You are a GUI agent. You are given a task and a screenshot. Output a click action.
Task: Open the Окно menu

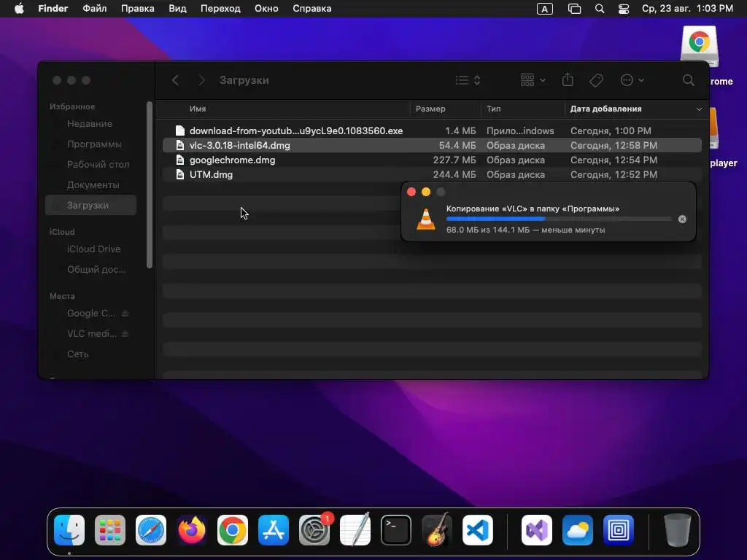[x=266, y=9]
